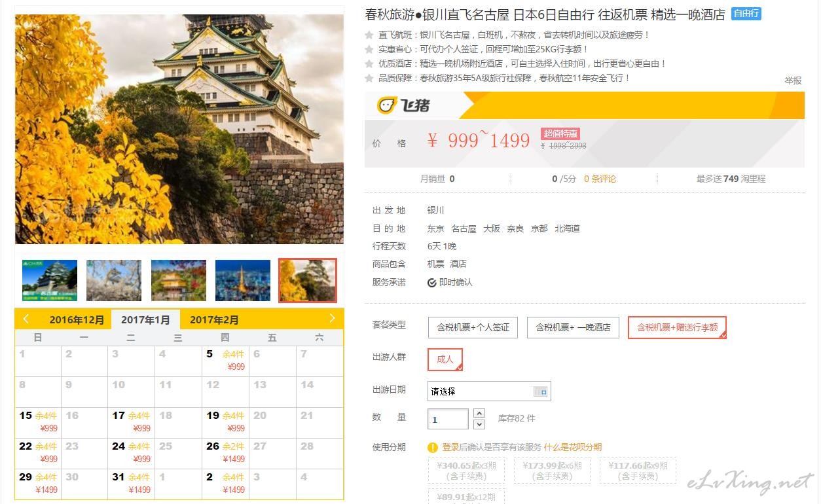Open the date picker calendar icon
The height and width of the screenshot is (504, 821).
(x=540, y=391)
